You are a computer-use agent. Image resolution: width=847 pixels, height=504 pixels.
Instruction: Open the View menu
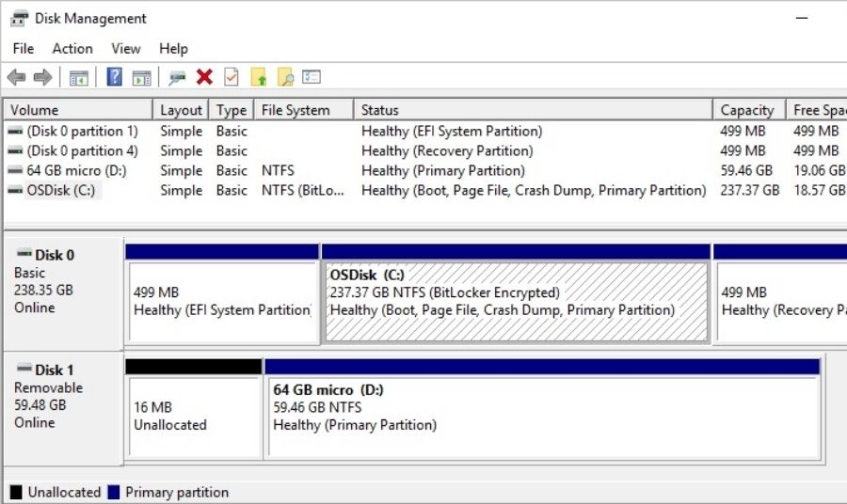[x=126, y=49]
